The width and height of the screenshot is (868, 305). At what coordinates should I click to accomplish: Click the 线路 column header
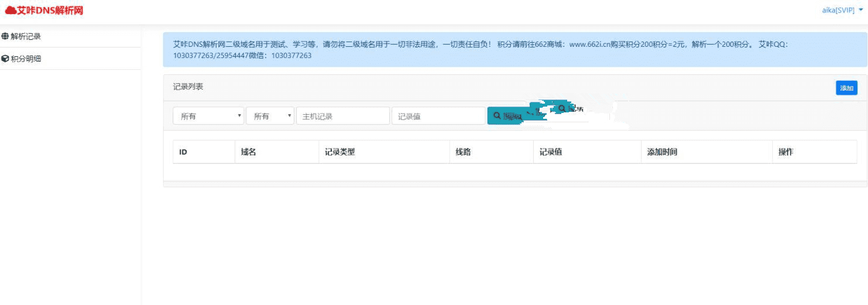tap(464, 152)
